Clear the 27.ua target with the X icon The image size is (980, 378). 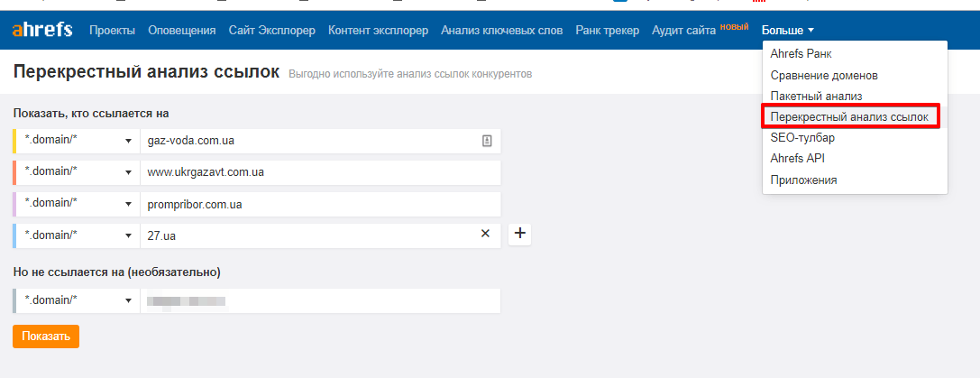(485, 234)
